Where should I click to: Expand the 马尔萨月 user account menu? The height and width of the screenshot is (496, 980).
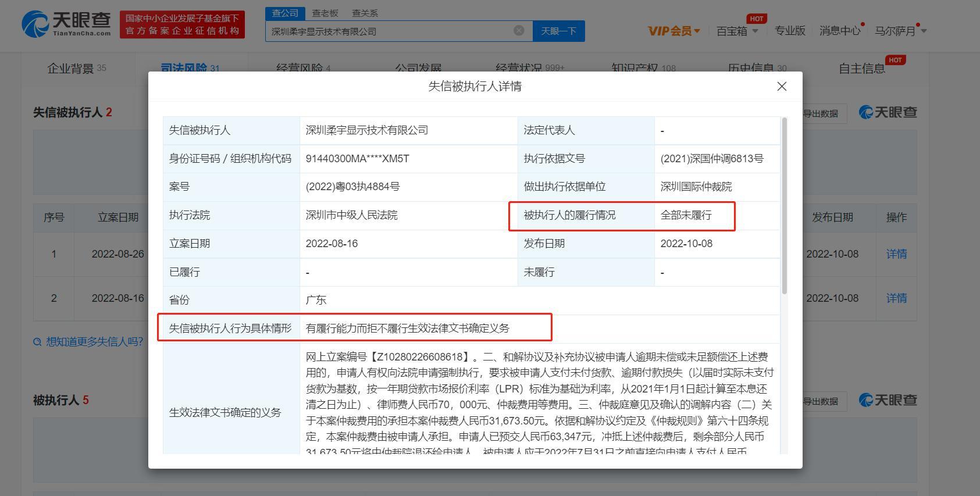click(900, 31)
